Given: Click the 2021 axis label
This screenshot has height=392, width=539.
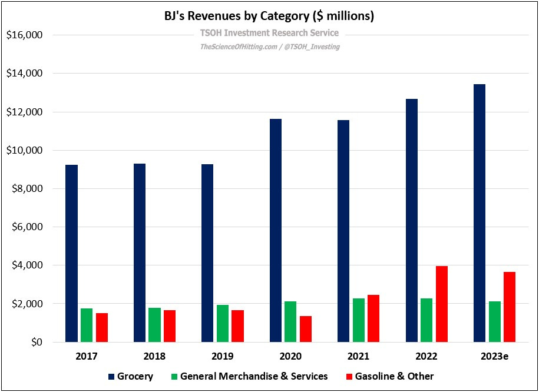Looking at the screenshot, I should click(x=359, y=356).
